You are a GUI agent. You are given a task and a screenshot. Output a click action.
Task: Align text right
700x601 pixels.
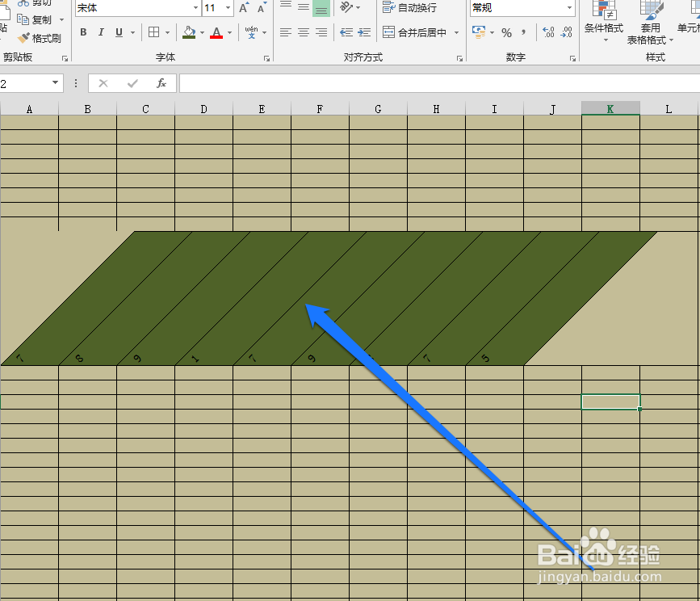point(321,32)
